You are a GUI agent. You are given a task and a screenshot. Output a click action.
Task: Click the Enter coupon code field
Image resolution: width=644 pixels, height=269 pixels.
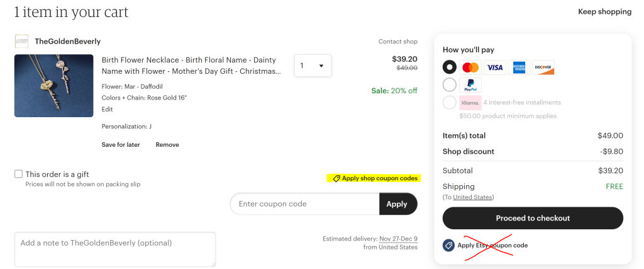pos(305,204)
